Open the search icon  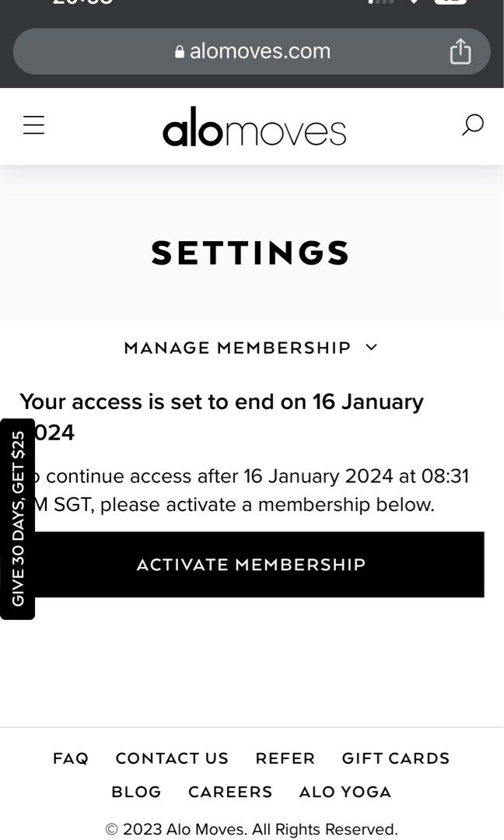[472, 124]
